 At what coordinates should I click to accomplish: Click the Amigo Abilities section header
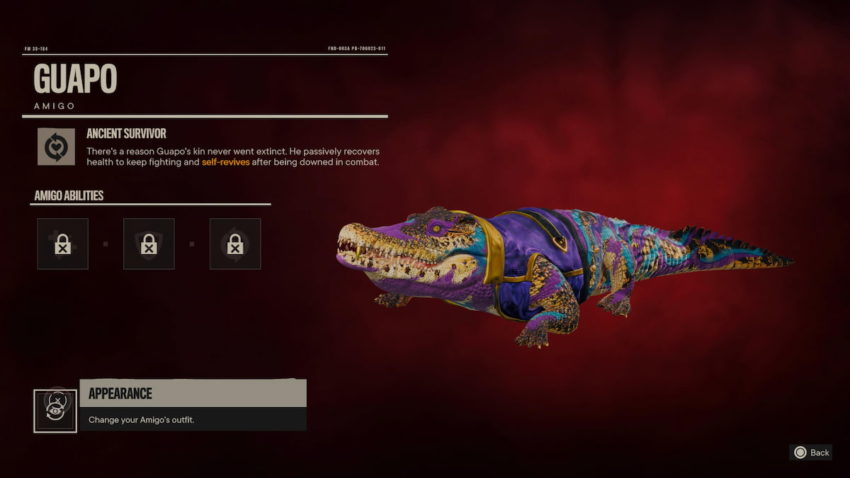69,196
